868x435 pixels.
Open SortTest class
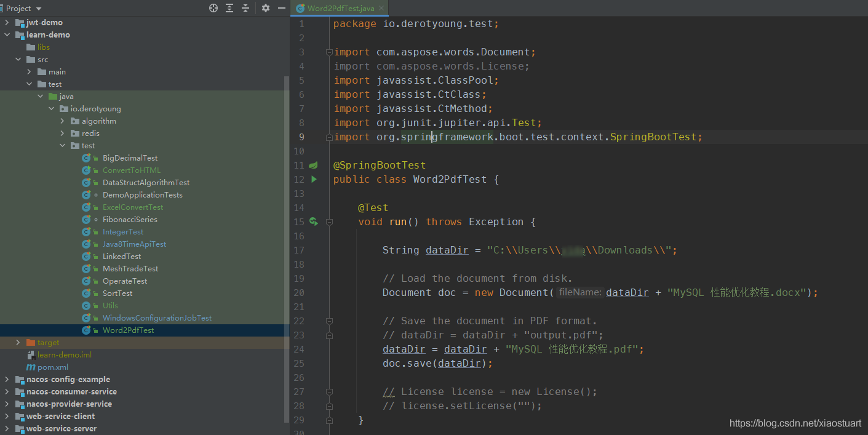(117, 293)
